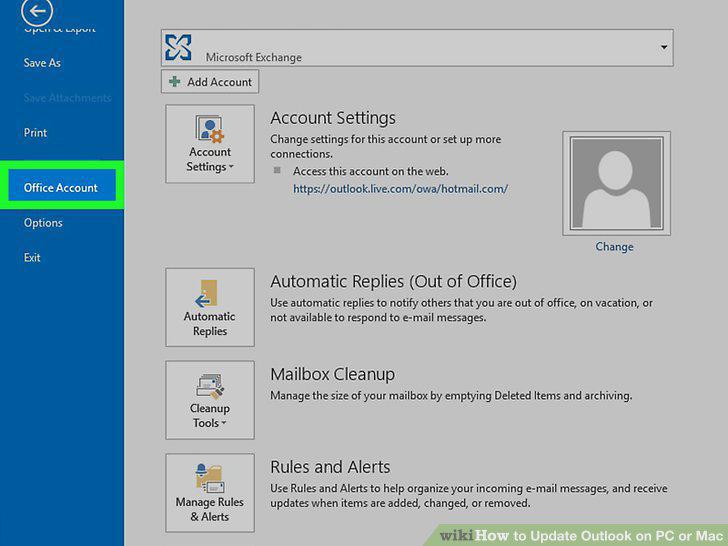Select Print in the sidebar menu
This screenshot has height=546, width=728.
(35, 133)
